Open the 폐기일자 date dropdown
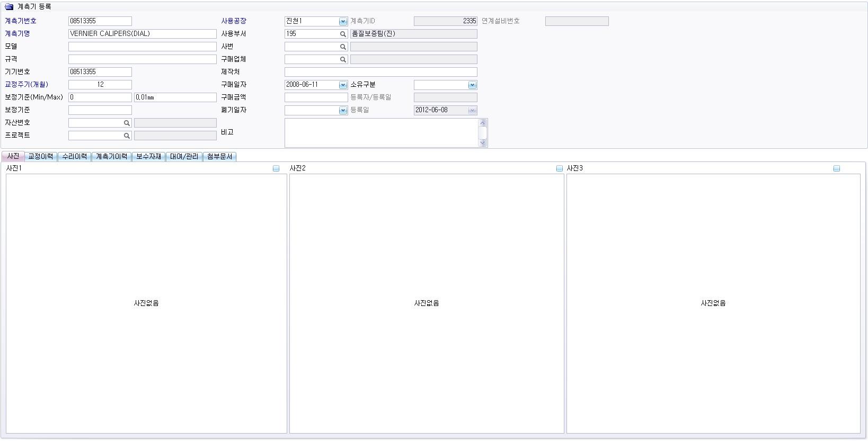This screenshot has width=868, height=441. point(343,110)
